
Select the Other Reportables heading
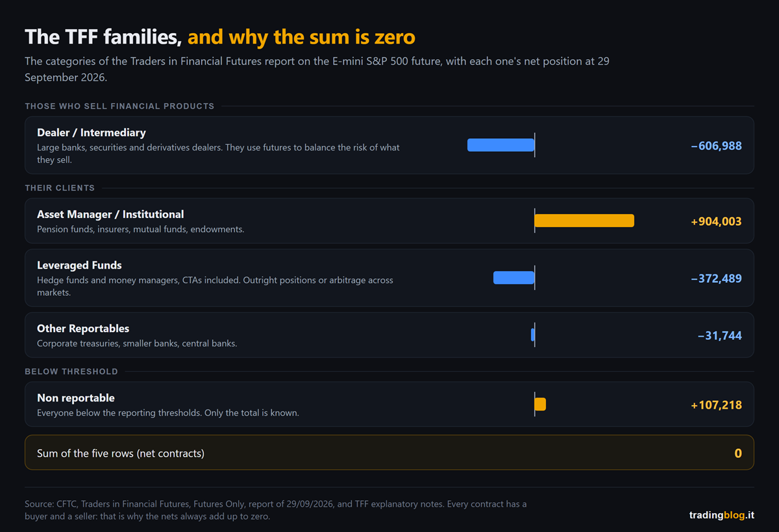click(x=83, y=328)
